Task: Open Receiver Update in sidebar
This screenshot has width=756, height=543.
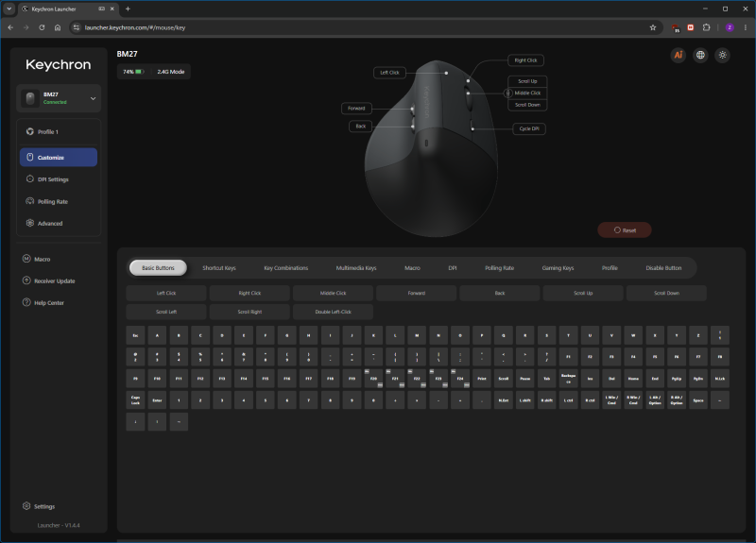Action: 49,280
